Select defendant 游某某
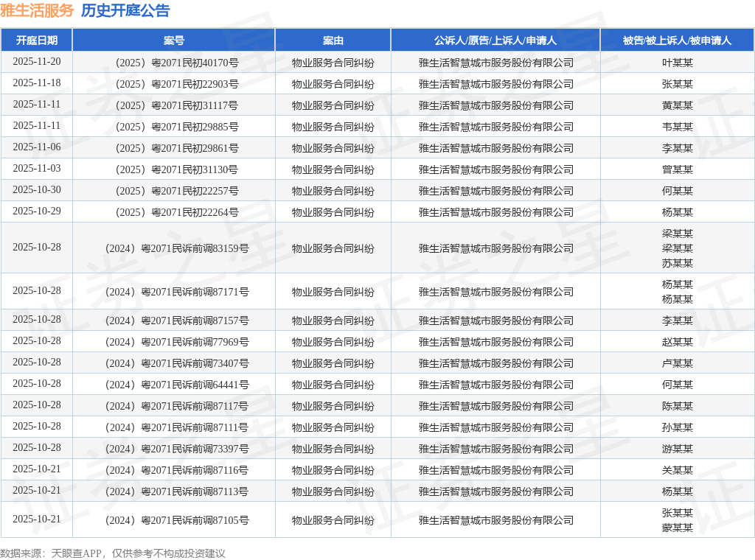This screenshot has width=755, height=560. coord(677,449)
